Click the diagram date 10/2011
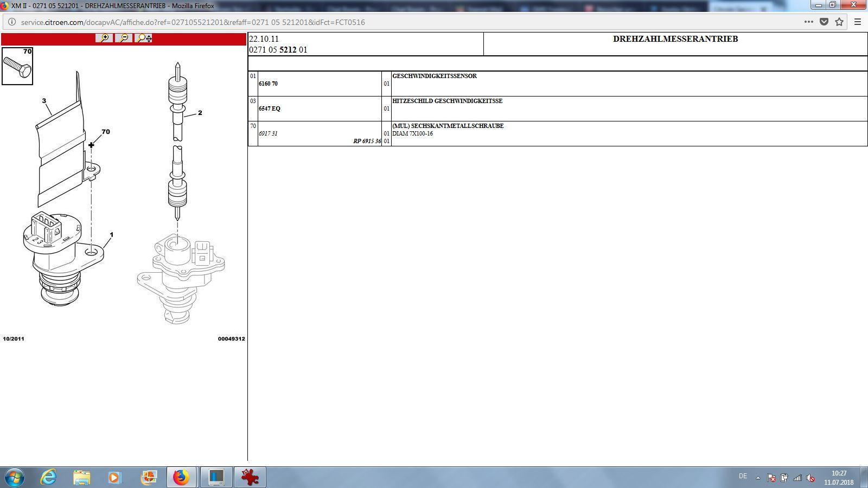 [x=14, y=339]
